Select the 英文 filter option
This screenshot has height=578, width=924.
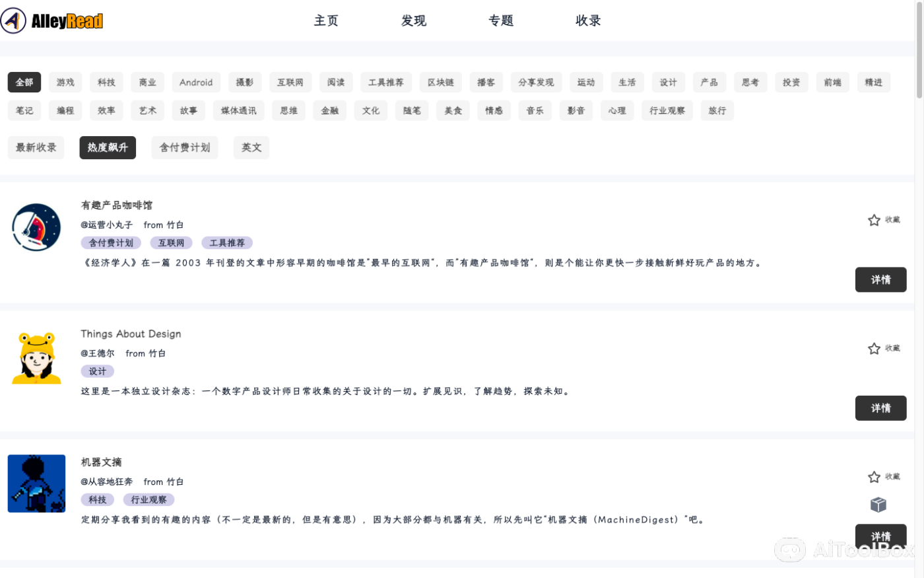pyautogui.click(x=251, y=147)
